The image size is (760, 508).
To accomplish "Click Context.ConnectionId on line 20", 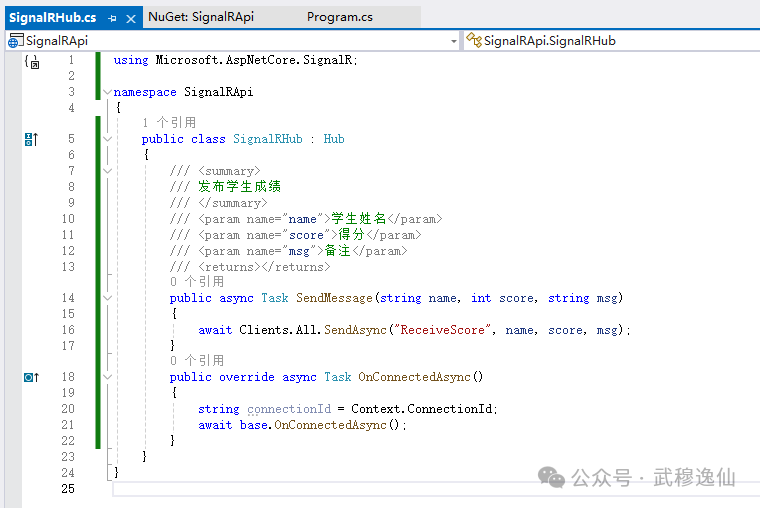I will 421,409.
